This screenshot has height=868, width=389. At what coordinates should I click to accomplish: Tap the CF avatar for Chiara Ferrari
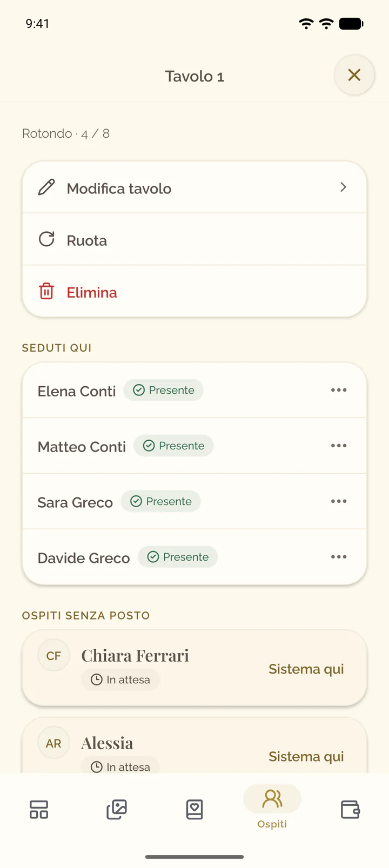tap(53, 656)
